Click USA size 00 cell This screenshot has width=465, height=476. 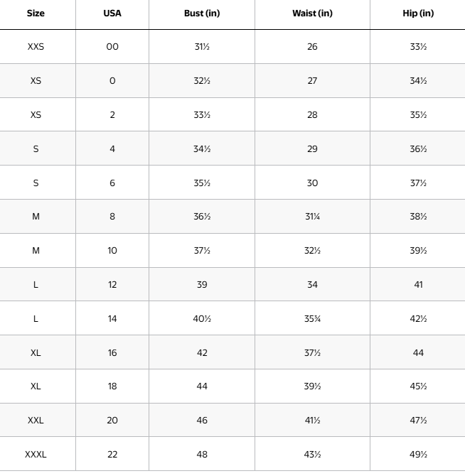click(x=112, y=47)
